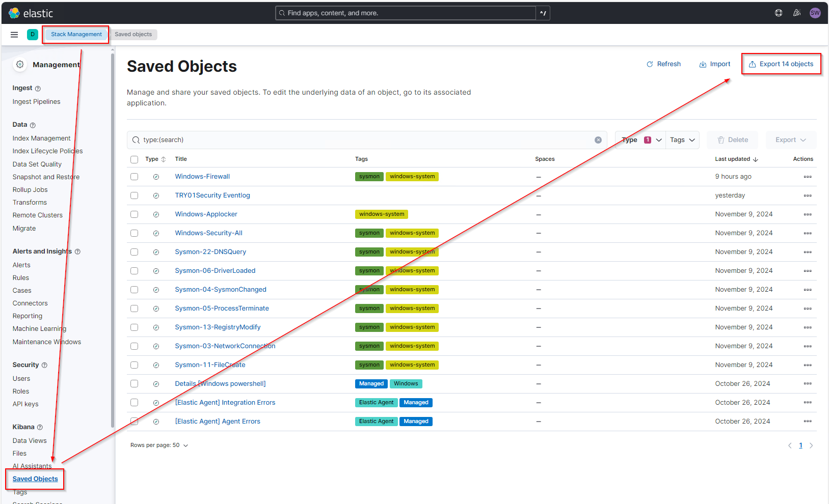Open actions menu for Sysmon-22-DNSQuery row
This screenshot has width=829, height=504.
pyautogui.click(x=808, y=252)
